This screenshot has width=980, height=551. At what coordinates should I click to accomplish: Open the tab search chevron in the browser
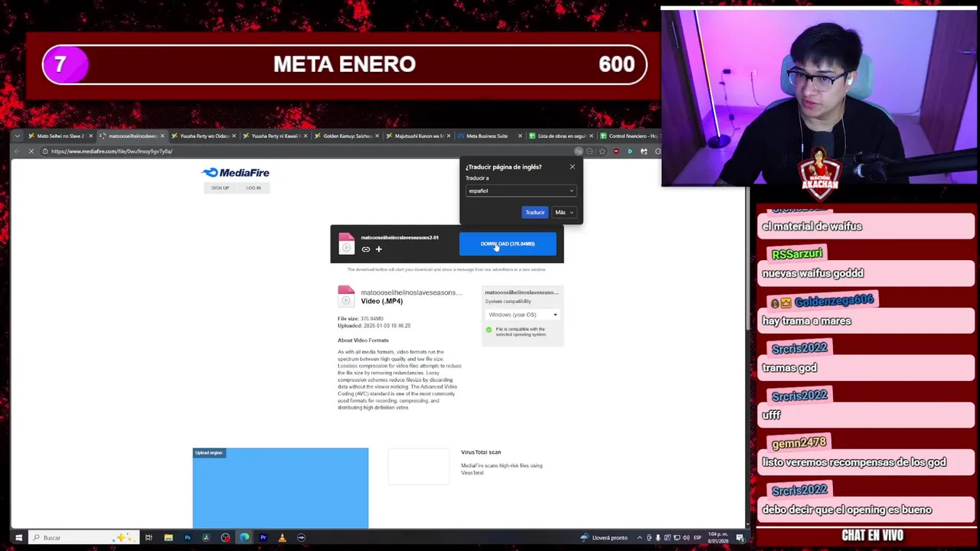click(18, 136)
